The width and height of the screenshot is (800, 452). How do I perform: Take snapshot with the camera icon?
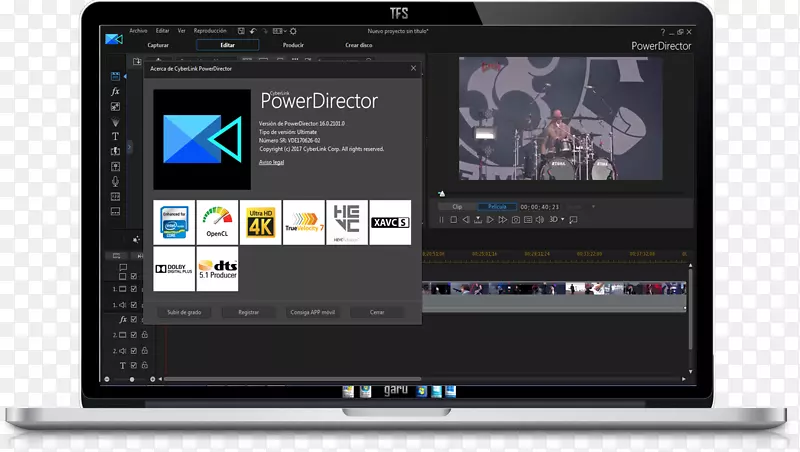click(x=516, y=220)
